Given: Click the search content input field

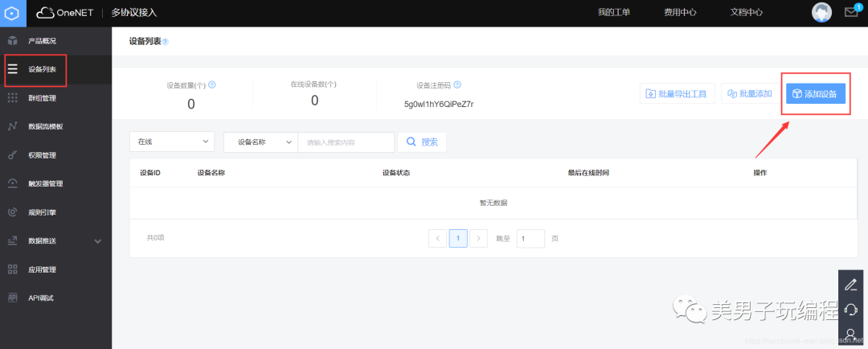Looking at the screenshot, I should (x=346, y=142).
